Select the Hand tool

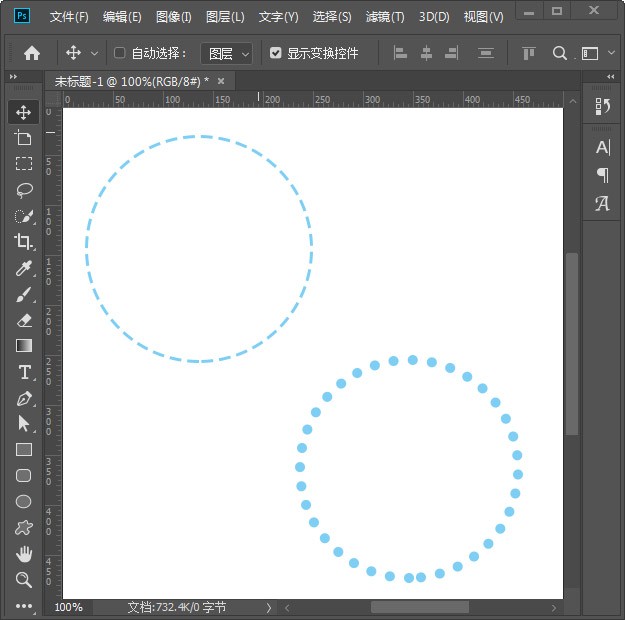click(x=24, y=554)
